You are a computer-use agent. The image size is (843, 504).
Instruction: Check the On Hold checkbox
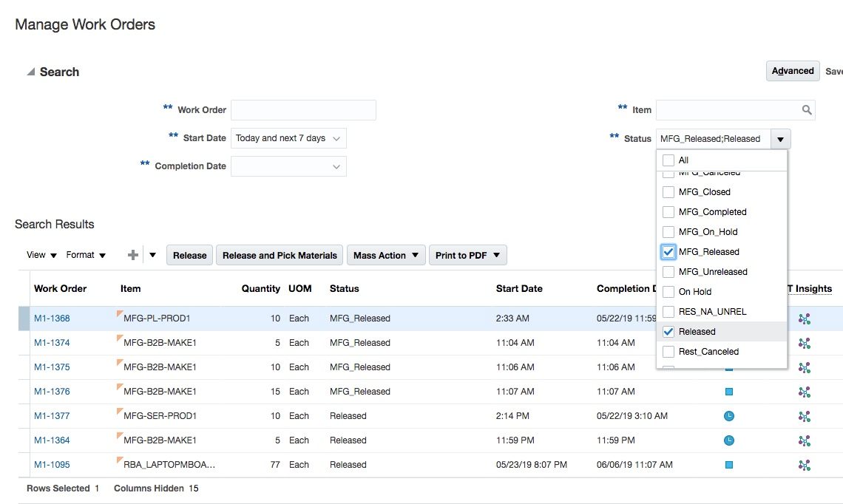click(668, 292)
